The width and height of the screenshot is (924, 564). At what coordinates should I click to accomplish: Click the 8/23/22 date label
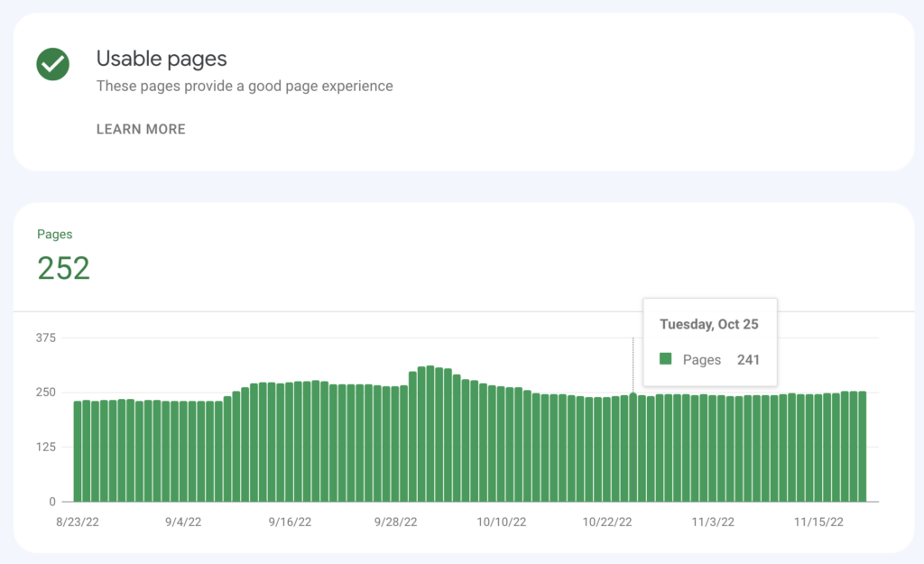click(78, 522)
